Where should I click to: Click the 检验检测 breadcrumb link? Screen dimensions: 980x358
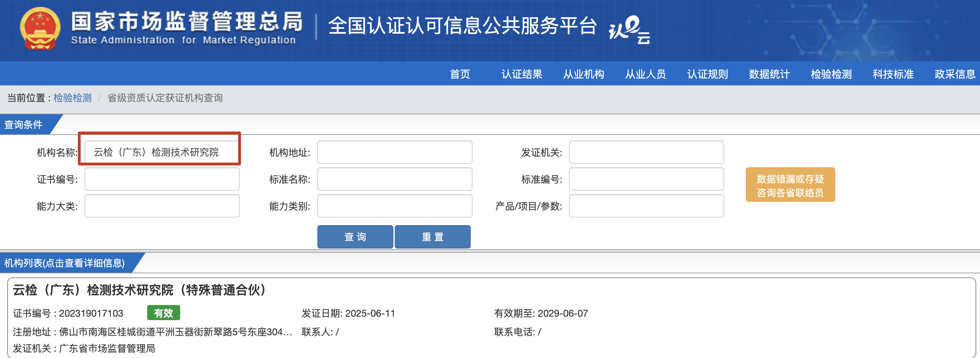click(x=72, y=98)
